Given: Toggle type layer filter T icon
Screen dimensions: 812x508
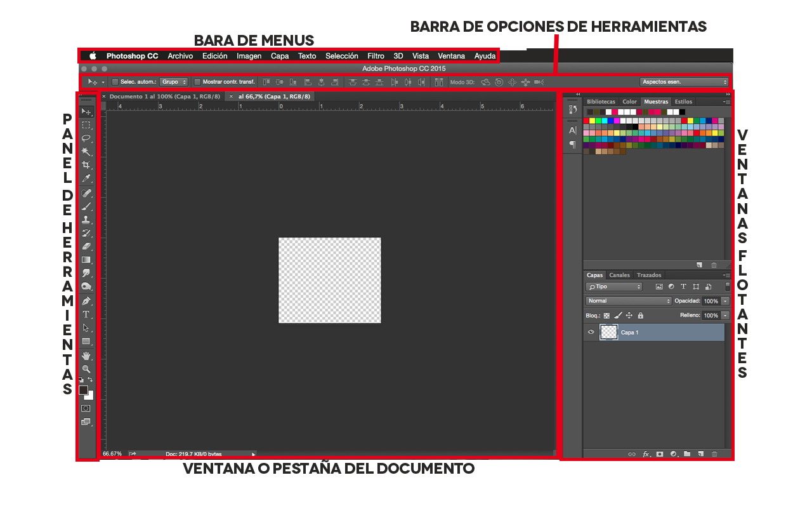Looking at the screenshot, I should (x=684, y=287).
